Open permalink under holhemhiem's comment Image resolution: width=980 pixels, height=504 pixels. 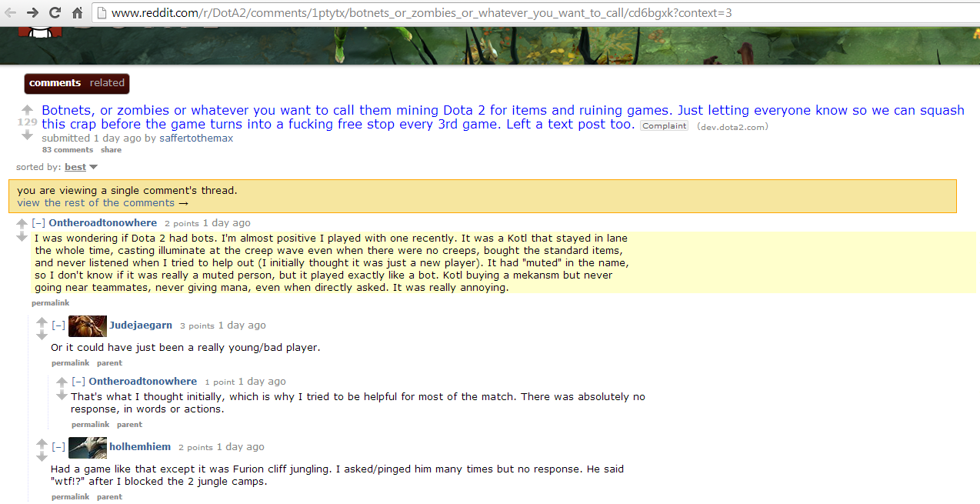[x=70, y=497]
